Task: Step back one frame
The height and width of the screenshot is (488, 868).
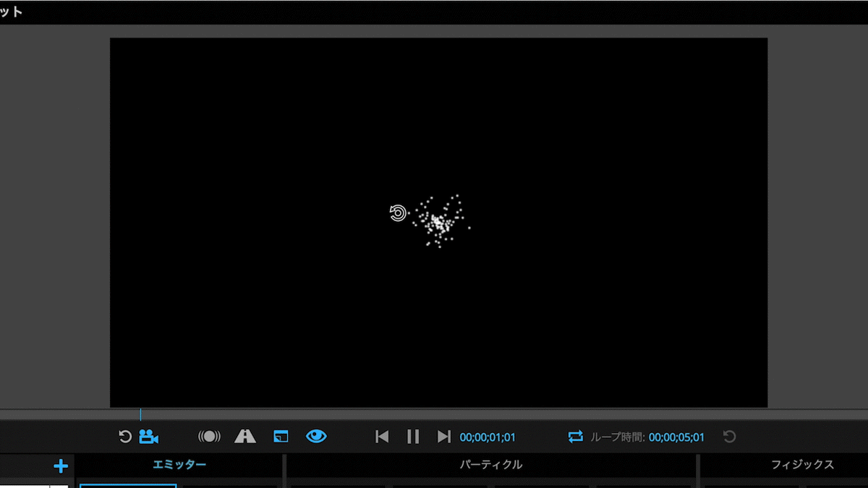Action: pyautogui.click(x=381, y=436)
